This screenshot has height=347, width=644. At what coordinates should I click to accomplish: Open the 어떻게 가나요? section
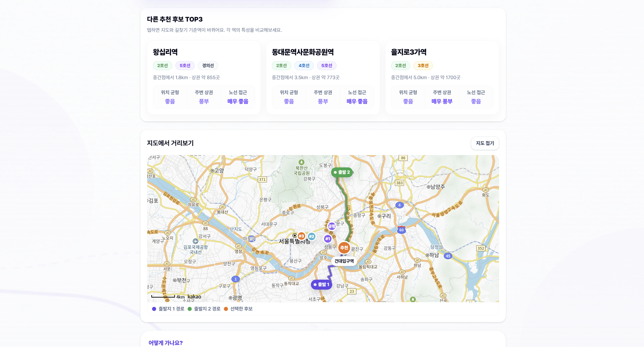coord(165,342)
